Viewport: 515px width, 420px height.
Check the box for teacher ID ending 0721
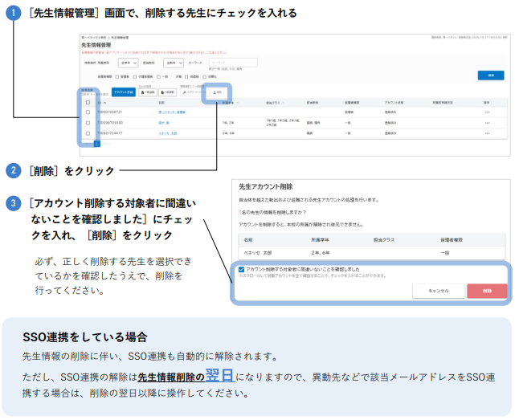[88, 112]
